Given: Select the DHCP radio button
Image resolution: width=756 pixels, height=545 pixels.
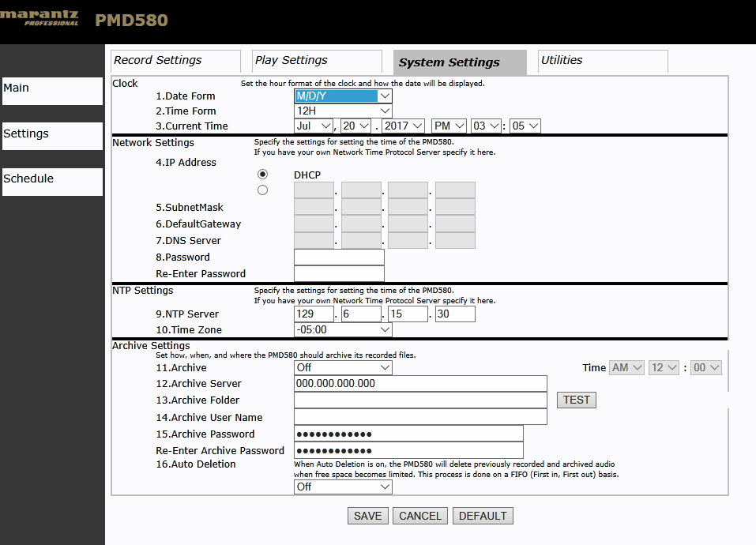Looking at the screenshot, I should (x=262, y=175).
